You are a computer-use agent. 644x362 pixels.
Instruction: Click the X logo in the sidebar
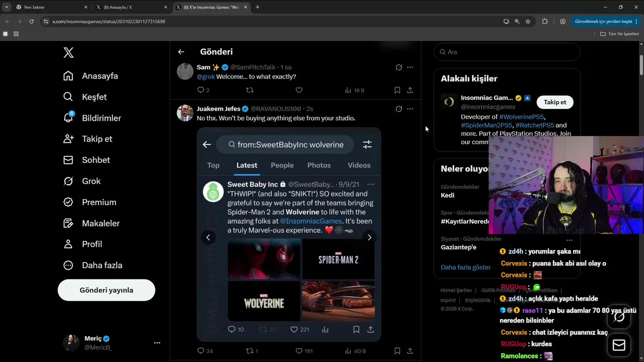pyautogui.click(x=68, y=52)
